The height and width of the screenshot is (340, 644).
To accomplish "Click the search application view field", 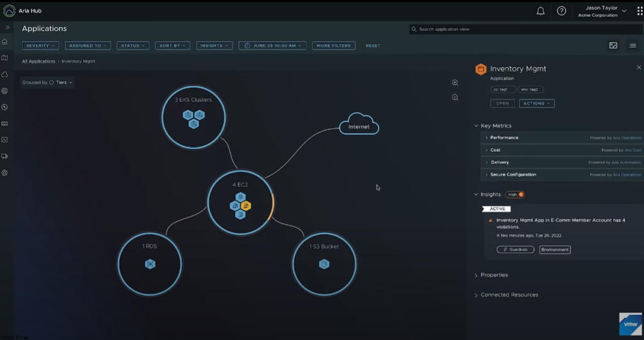I will [x=526, y=29].
